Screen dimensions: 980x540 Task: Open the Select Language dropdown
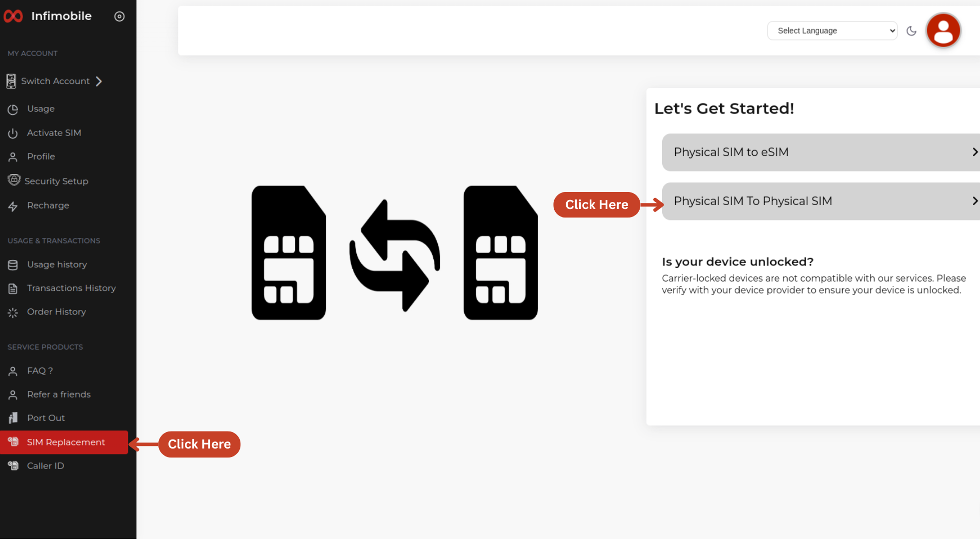click(832, 31)
